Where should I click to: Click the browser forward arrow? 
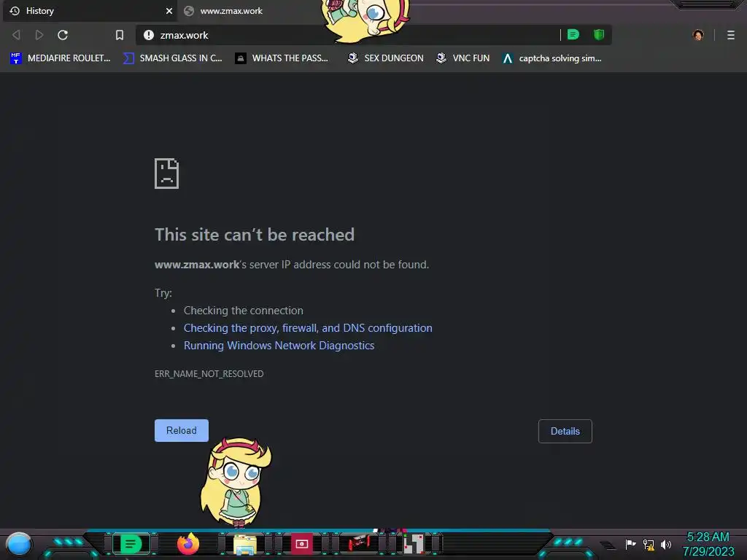39,35
